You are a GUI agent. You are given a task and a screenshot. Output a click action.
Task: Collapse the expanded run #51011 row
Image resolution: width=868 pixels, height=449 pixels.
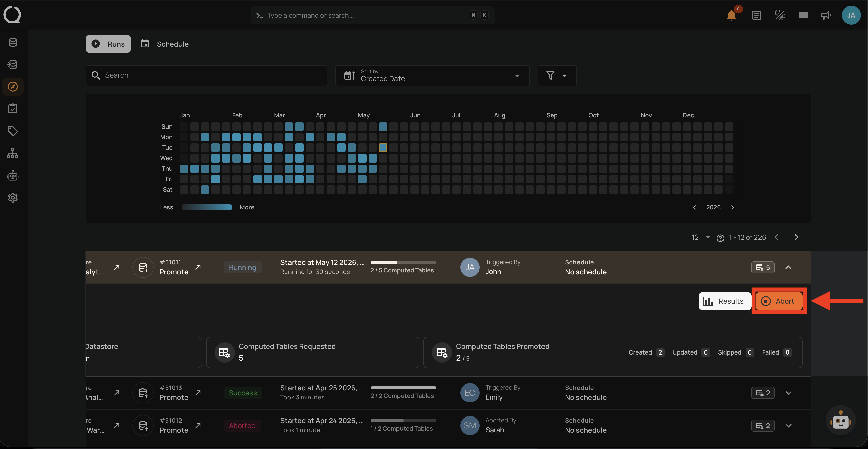click(788, 268)
